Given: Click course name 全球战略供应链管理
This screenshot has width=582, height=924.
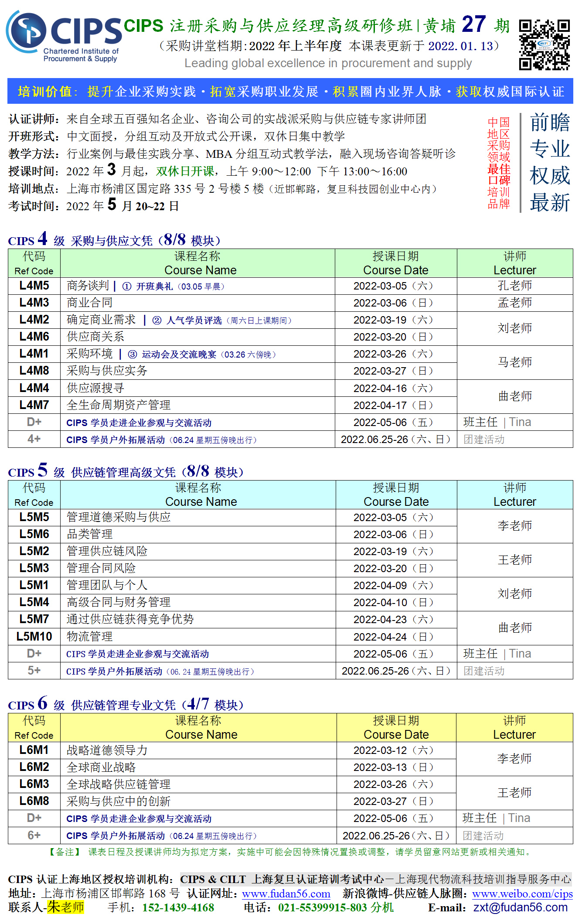Looking at the screenshot, I should (119, 784).
